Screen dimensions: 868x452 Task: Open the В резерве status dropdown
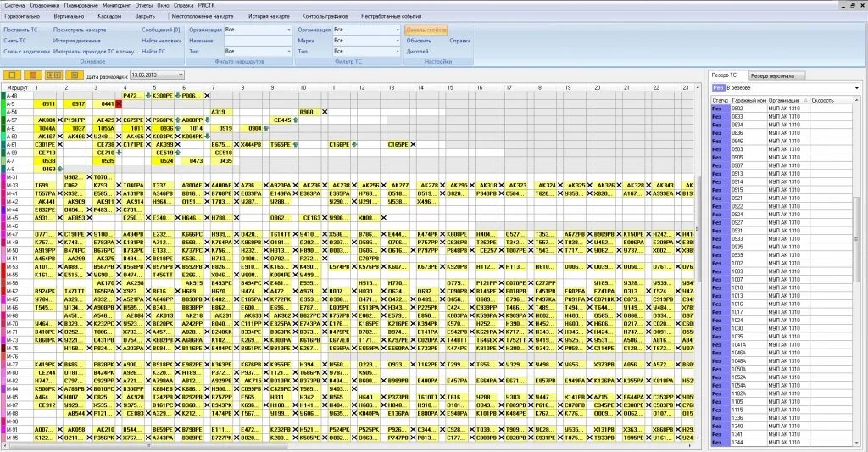[856, 88]
